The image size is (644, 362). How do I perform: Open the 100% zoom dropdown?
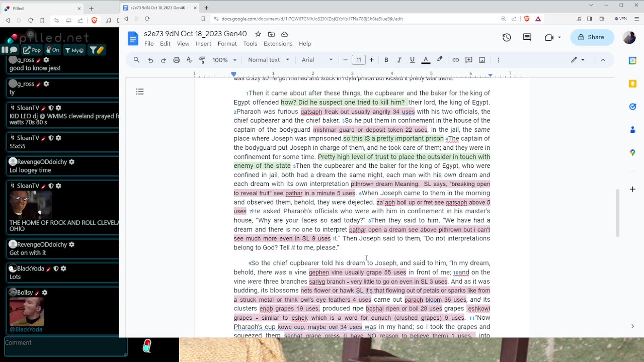point(224,60)
